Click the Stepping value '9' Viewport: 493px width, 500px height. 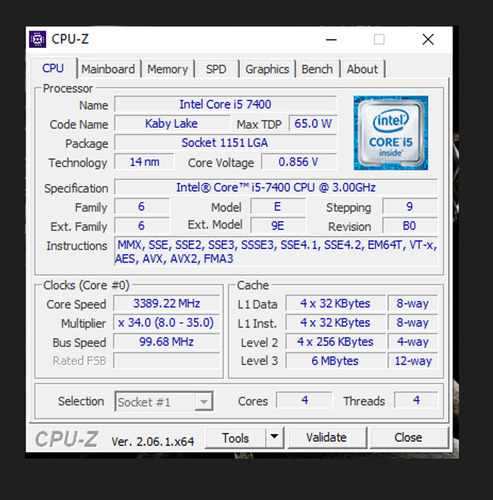pyautogui.click(x=410, y=207)
